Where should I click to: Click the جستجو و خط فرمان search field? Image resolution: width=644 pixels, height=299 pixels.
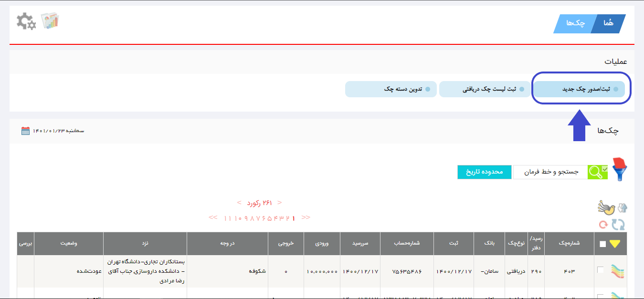[x=550, y=172]
